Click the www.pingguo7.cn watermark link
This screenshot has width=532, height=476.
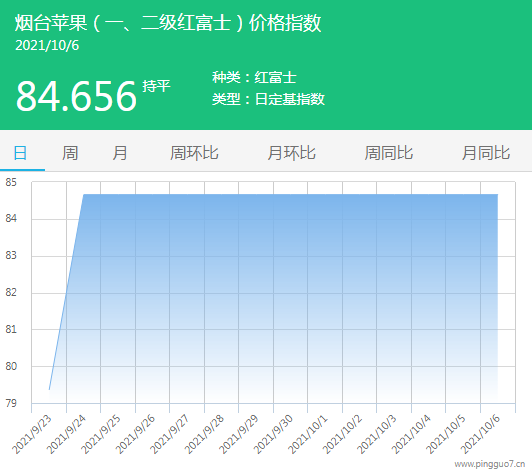pos(490,464)
